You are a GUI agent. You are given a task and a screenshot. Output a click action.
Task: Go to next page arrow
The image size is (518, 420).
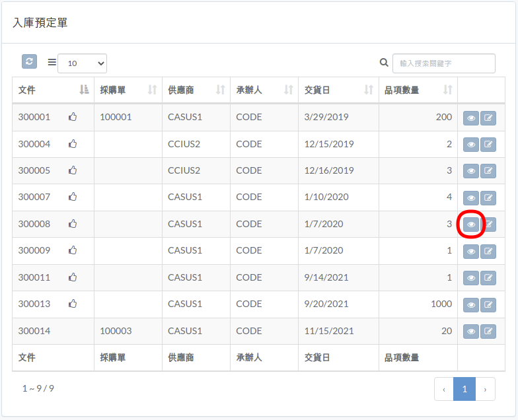tap(485, 390)
